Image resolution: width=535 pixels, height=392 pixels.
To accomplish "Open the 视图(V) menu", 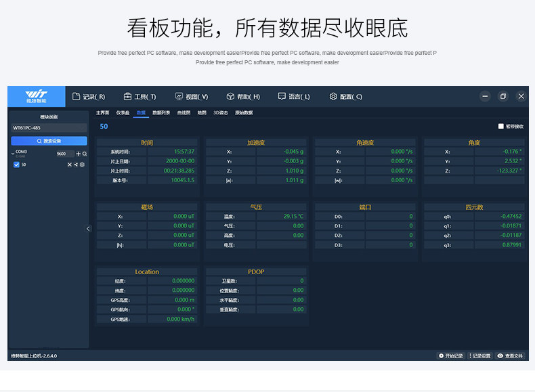I will point(192,97).
